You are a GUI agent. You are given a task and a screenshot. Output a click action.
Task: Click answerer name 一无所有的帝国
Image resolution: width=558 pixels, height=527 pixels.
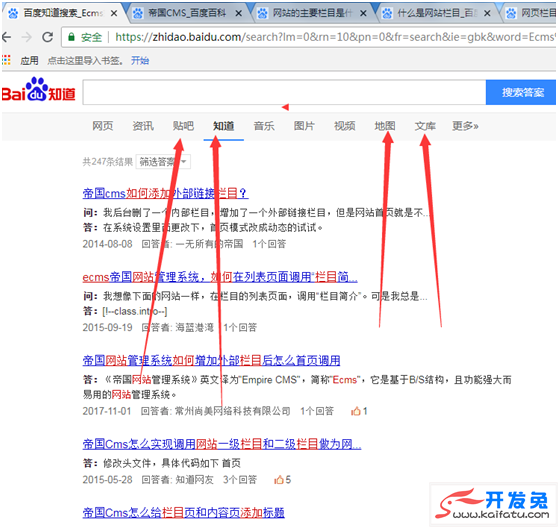pyautogui.click(x=209, y=244)
